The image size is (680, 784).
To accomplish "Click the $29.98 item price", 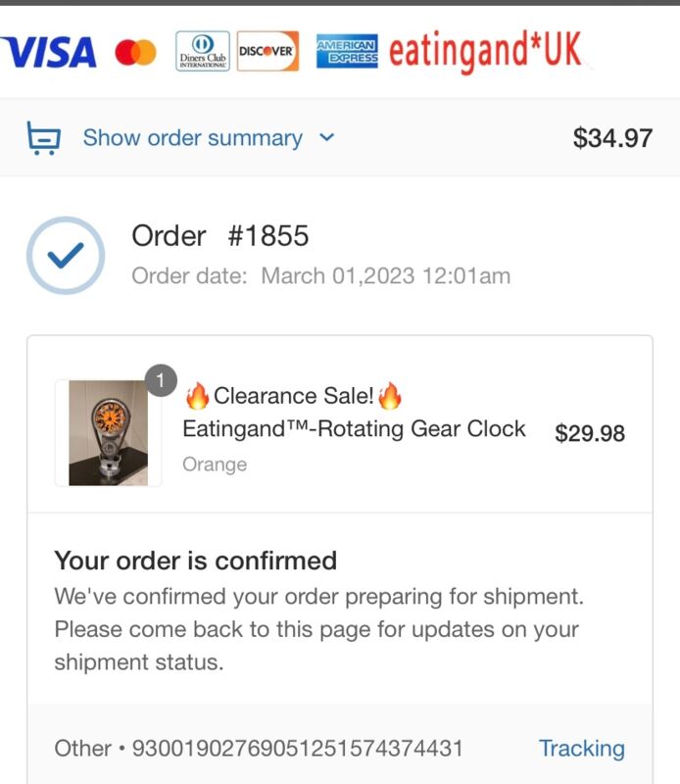I will [590, 433].
